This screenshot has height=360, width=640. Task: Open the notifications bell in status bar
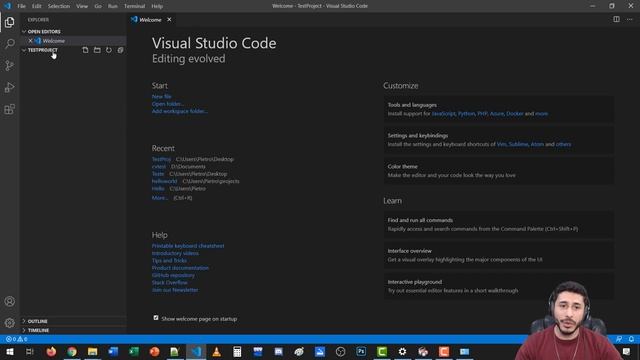631,339
